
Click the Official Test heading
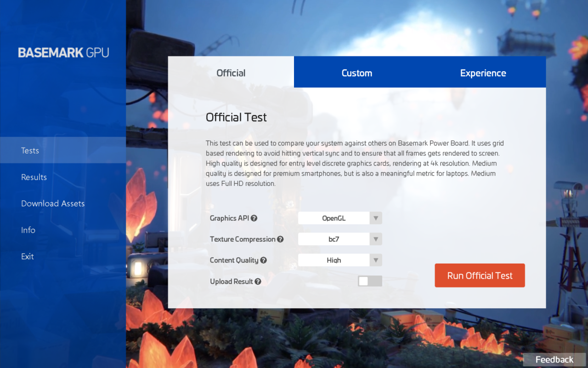(236, 117)
